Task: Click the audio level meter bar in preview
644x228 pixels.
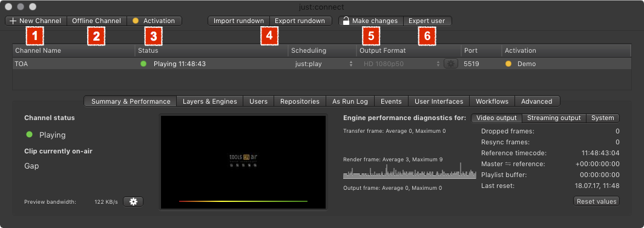Action: [x=243, y=201]
